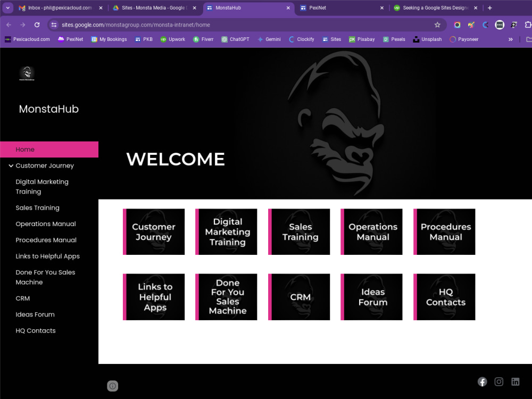Open Done For You Sales Machine in sidebar
This screenshot has width=532, height=399.
[45, 277]
